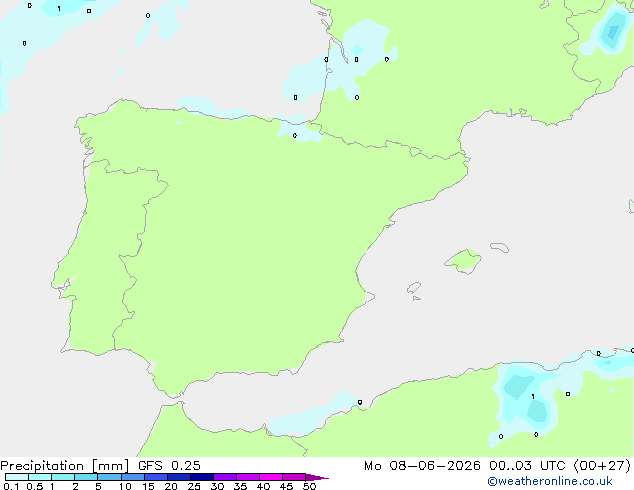Viewport: 634px width, 490px height.
Task: Click the '25' legend scale label
Action: (x=194, y=486)
